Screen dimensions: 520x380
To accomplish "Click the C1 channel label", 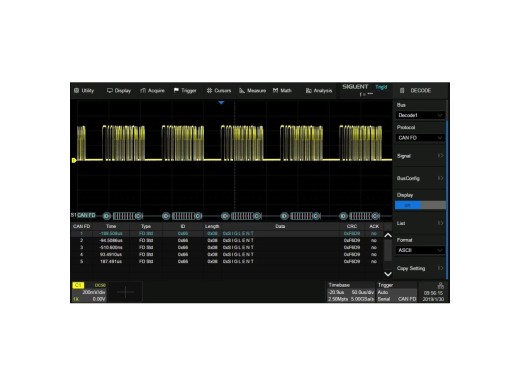I will pos(78,285).
